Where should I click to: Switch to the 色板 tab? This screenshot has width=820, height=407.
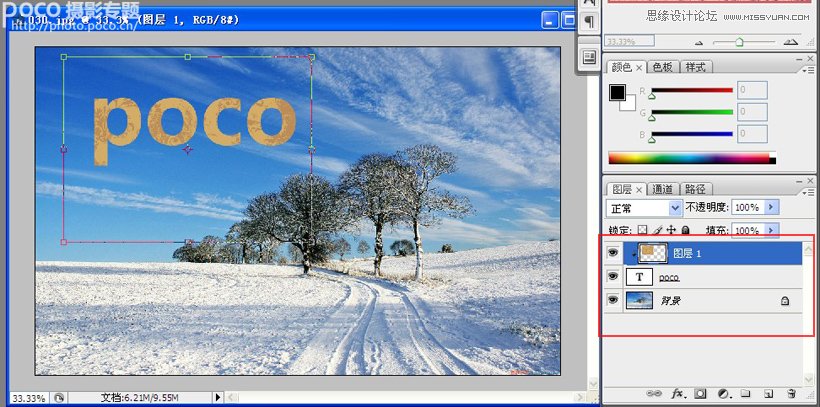tap(663, 67)
